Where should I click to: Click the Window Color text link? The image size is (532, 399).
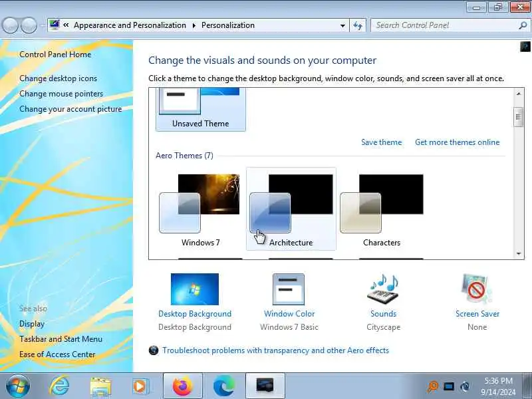pyautogui.click(x=289, y=314)
